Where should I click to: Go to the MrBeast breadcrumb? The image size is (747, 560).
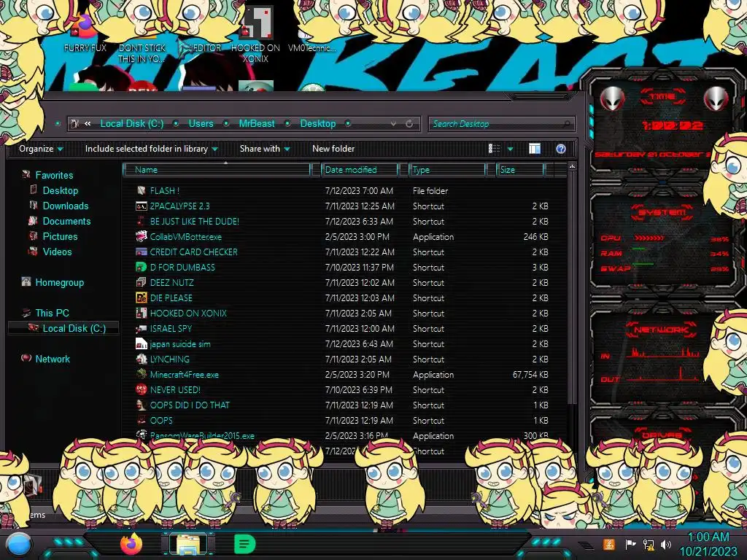257,123
